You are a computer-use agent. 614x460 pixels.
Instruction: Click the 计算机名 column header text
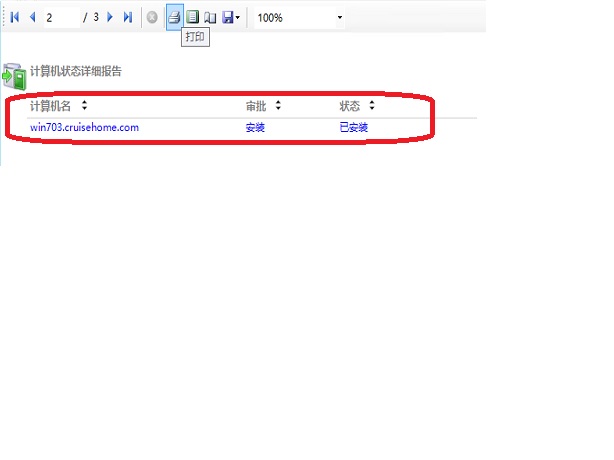[51, 106]
